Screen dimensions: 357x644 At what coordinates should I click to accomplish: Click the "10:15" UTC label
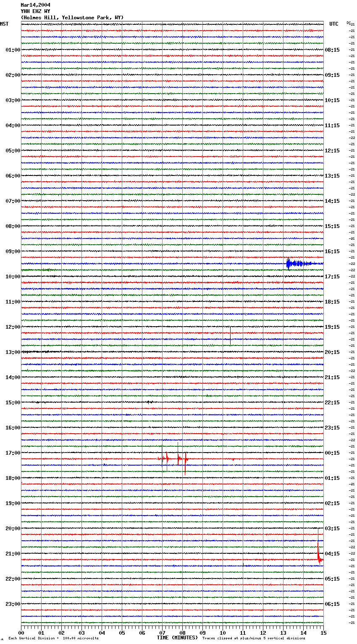pyautogui.click(x=332, y=100)
